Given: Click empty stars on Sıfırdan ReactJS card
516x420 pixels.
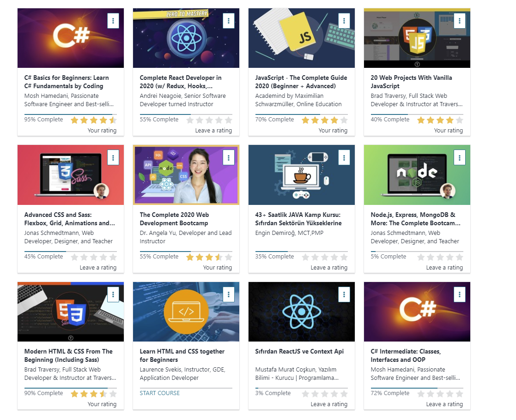Looking at the screenshot, I should (x=325, y=394).
